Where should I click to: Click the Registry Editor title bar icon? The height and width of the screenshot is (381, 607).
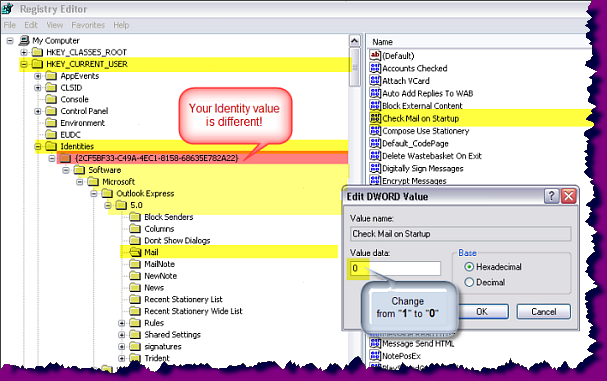(x=8, y=8)
